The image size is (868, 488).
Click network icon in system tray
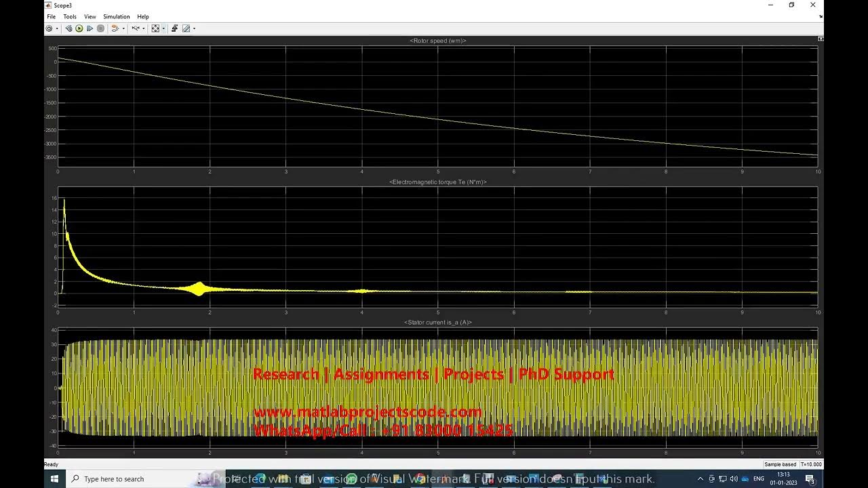pos(723,479)
